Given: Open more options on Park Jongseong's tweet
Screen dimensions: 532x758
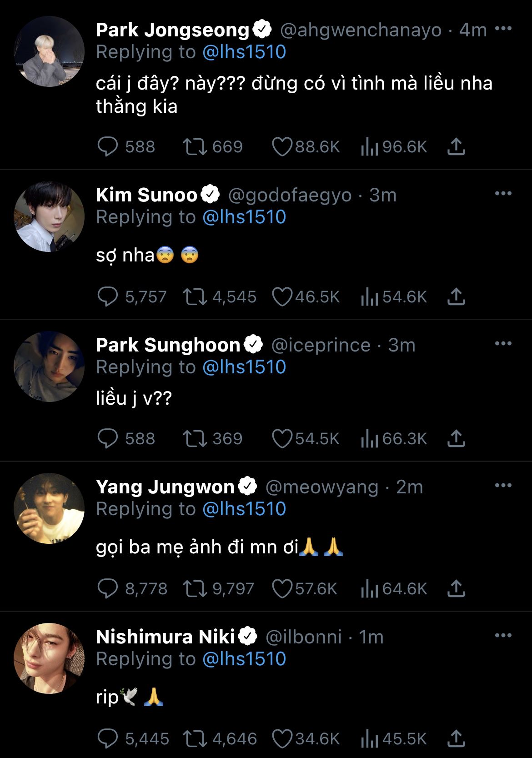Looking at the screenshot, I should (x=503, y=29).
